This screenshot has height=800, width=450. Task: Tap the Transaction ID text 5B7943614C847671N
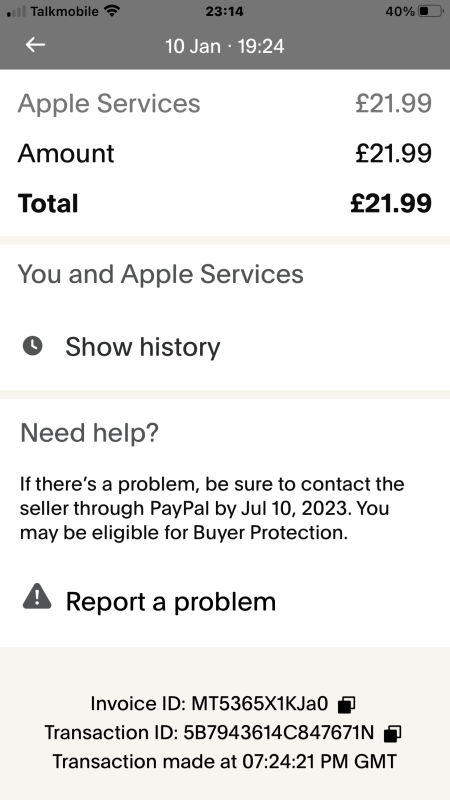pyautogui.click(x=278, y=733)
